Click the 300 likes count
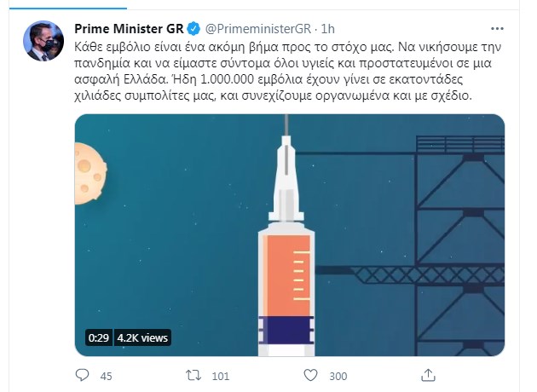Screen dimensions: 537x392 pos(338,377)
